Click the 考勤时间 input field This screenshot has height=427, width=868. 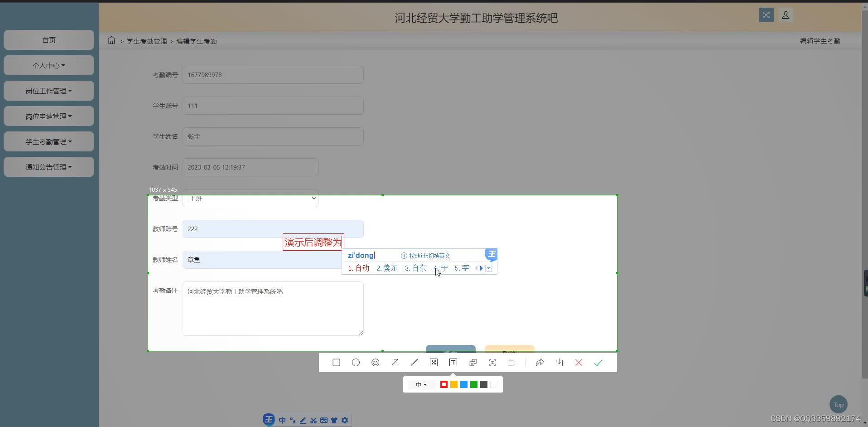[x=251, y=167]
